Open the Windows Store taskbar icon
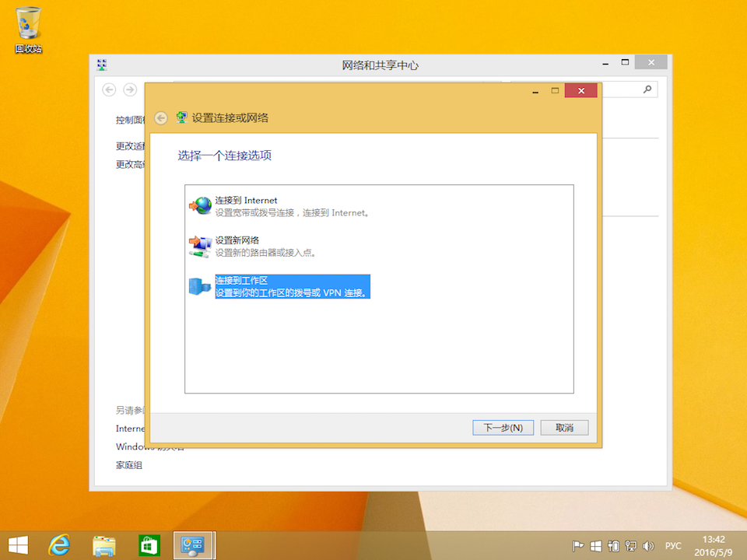This screenshot has width=747, height=560. click(x=149, y=546)
